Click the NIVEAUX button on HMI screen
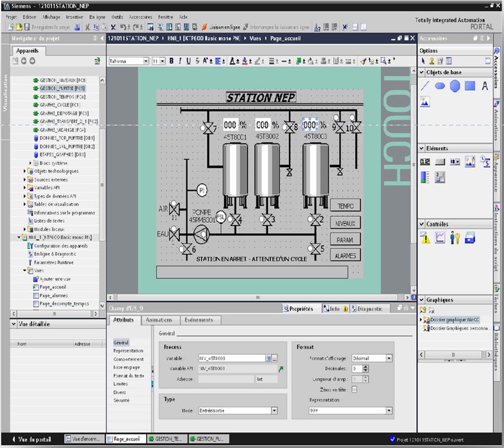This screenshot has height=448, width=504. click(346, 223)
